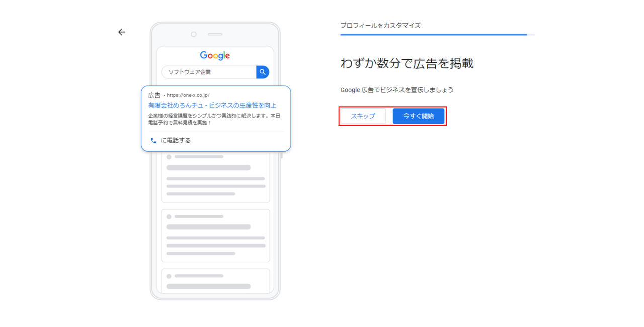644x327 pixels.
Task: Click the phone mockup speaker slot
Action: coord(215,34)
